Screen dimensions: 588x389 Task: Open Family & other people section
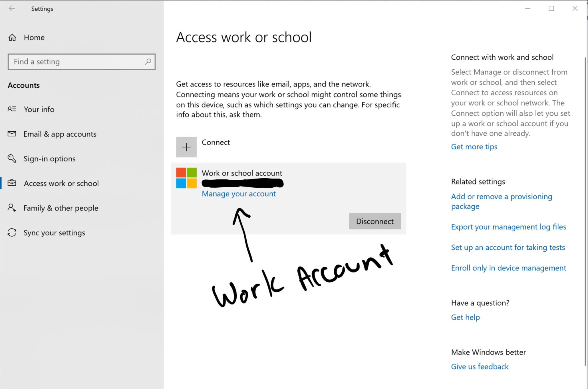(61, 208)
